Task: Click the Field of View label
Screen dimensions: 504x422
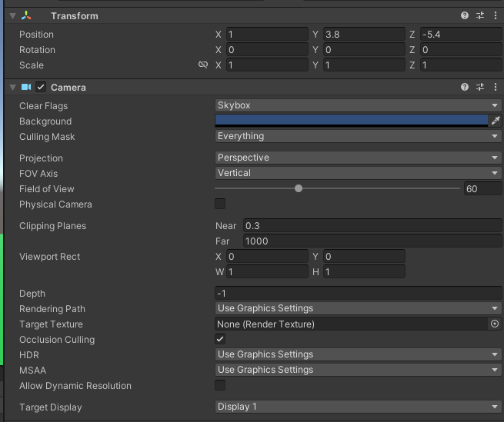Action: pos(47,189)
